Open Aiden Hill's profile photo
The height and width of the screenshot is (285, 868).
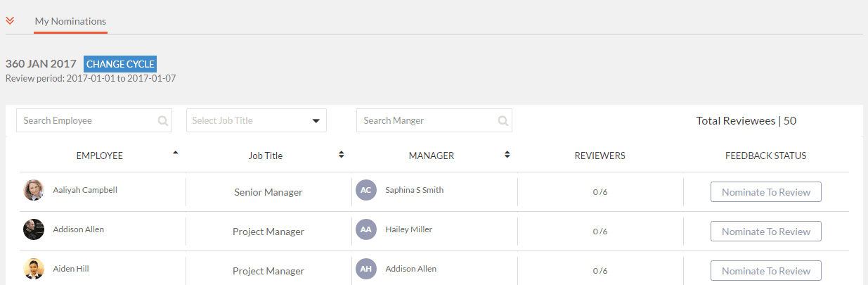point(34,269)
